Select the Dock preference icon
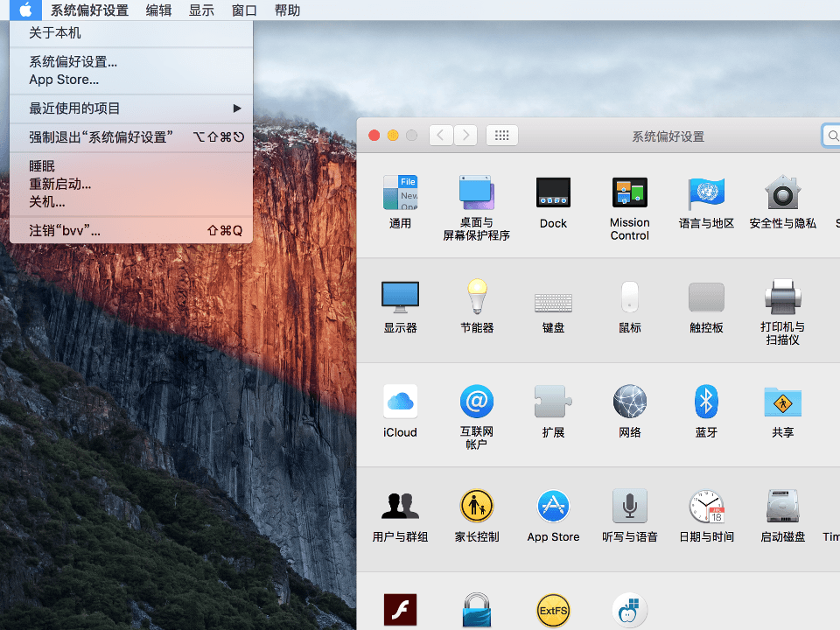 [552, 192]
